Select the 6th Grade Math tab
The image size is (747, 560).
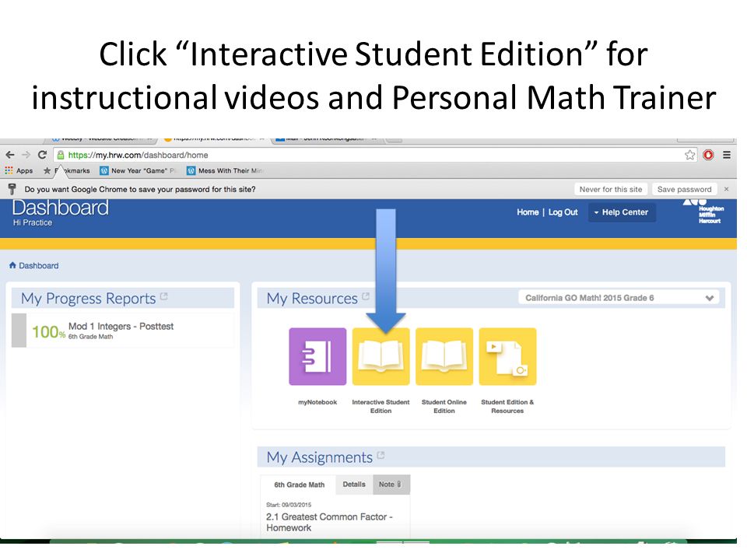pos(299,485)
